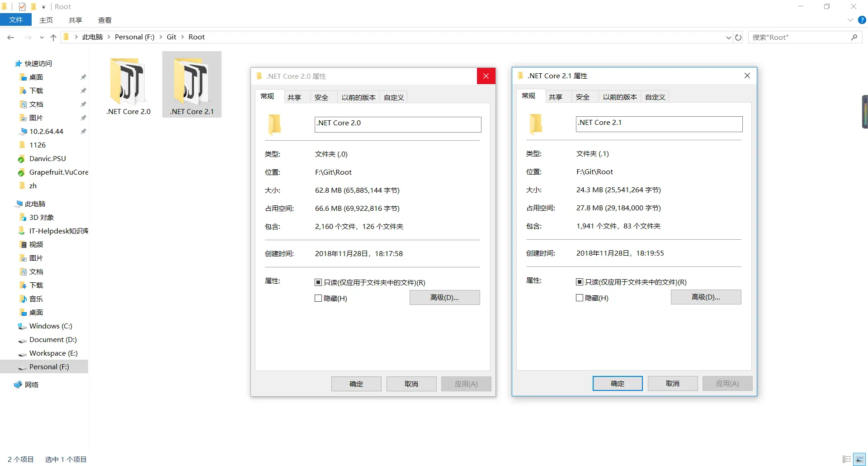
Task: Open the address bar history dropdown
Action: [728, 37]
